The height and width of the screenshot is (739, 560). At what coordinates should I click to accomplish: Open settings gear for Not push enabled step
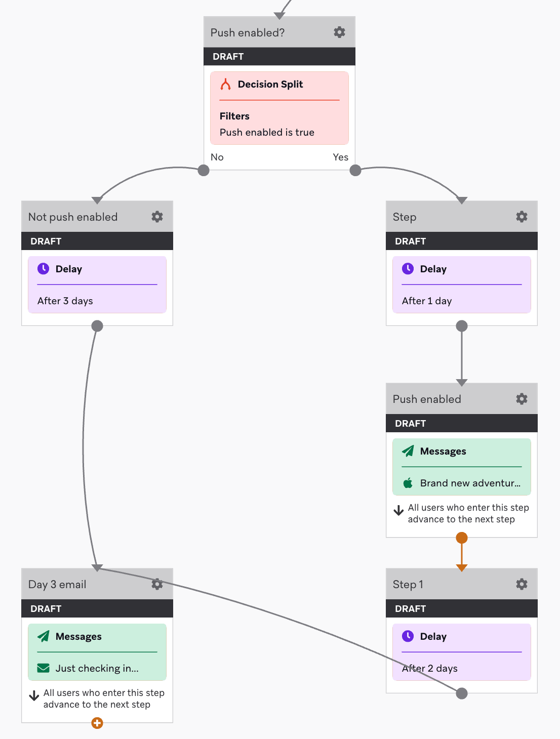157,217
